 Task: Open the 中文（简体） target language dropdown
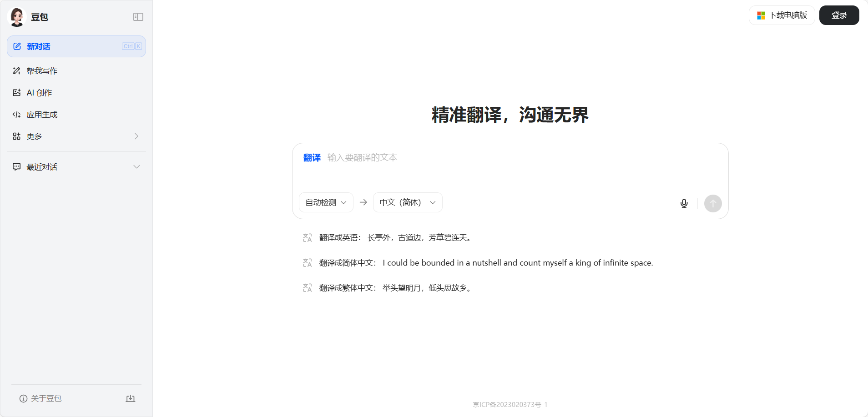click(407, 202)
